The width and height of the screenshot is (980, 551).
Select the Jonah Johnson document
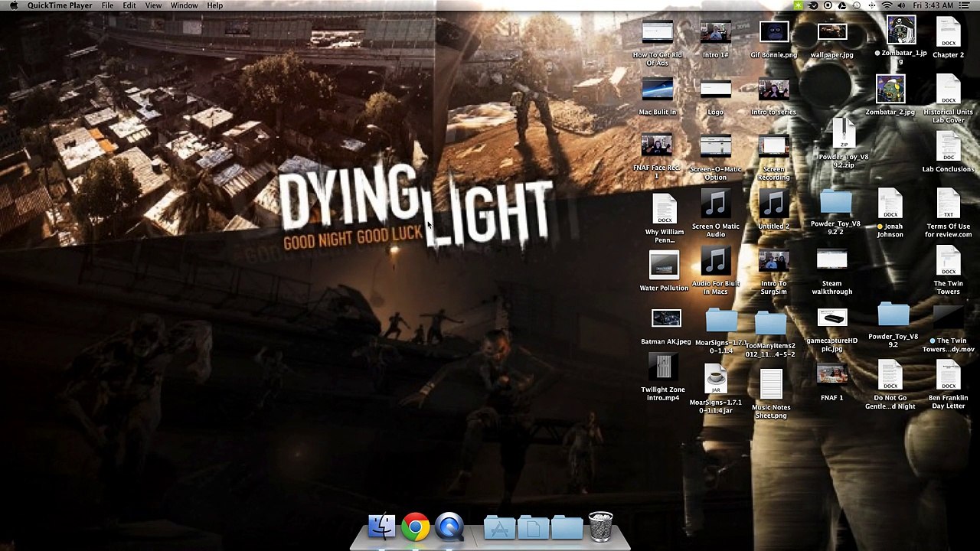click(890, 204)
